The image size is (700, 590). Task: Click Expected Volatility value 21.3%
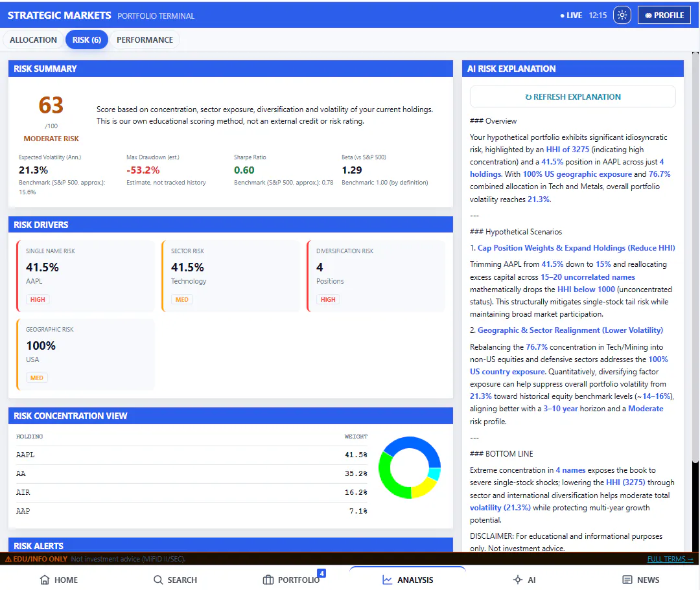(x=34, y=170)
